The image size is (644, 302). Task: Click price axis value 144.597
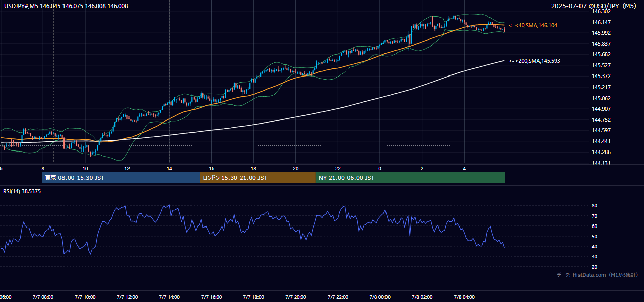(601, 131)
